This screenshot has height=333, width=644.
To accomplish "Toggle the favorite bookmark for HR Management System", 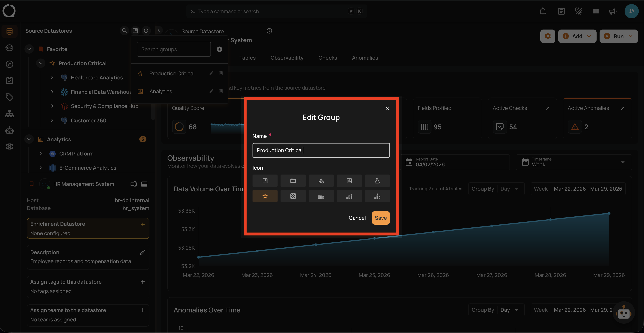I will [32, 184].
